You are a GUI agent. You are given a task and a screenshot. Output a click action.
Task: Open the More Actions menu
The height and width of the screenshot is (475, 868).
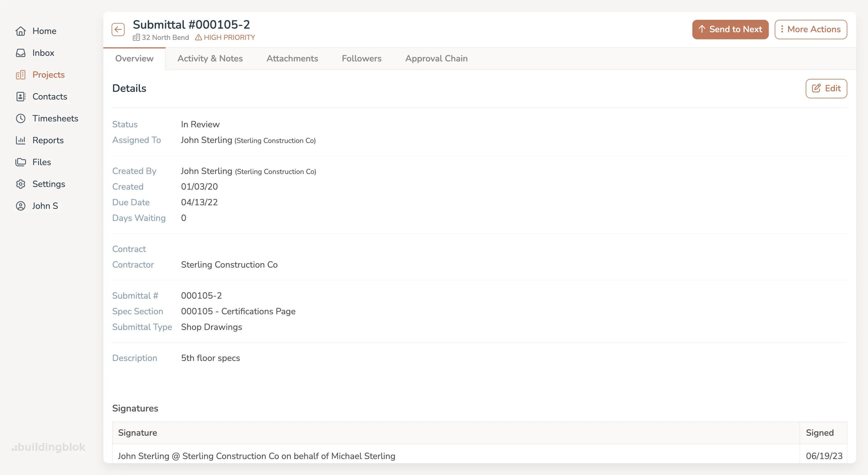[x=811, y=29]
